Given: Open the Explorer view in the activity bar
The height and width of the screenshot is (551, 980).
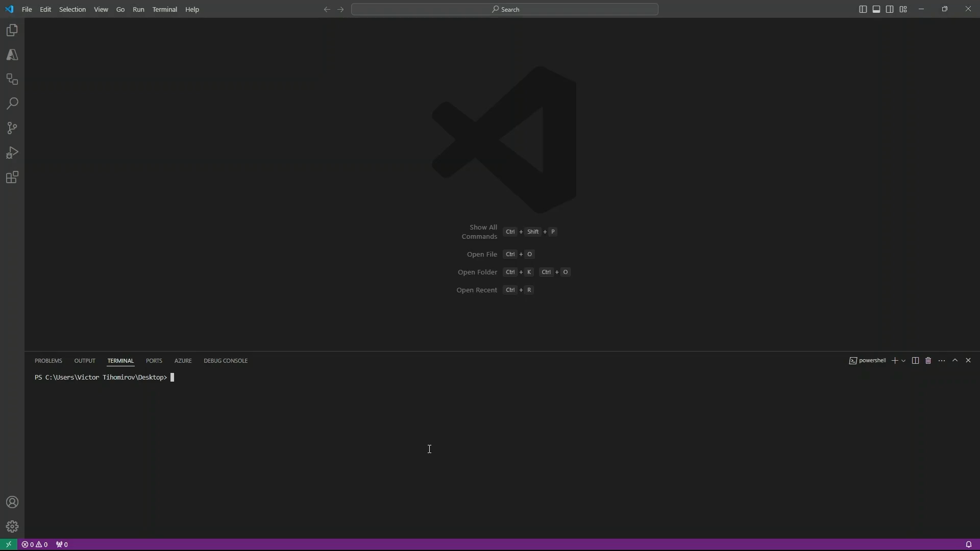Looking at the screenshot, I should coord(12,31).
